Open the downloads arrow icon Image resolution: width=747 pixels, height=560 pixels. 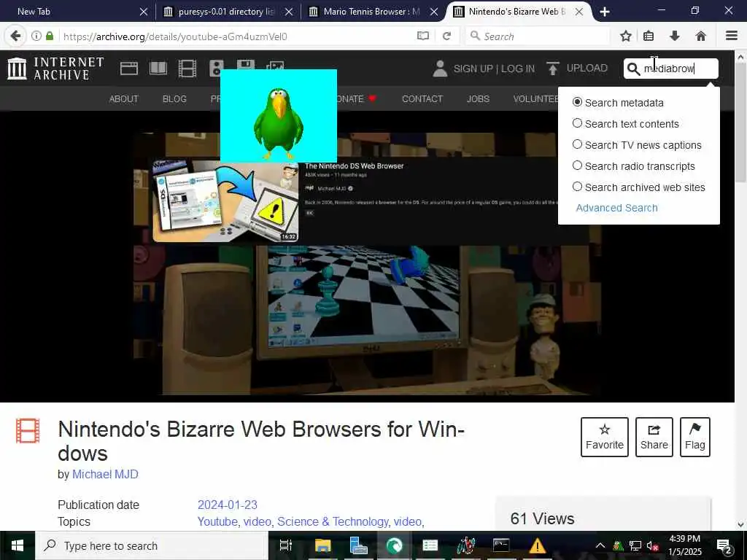(x=675, y=36)
